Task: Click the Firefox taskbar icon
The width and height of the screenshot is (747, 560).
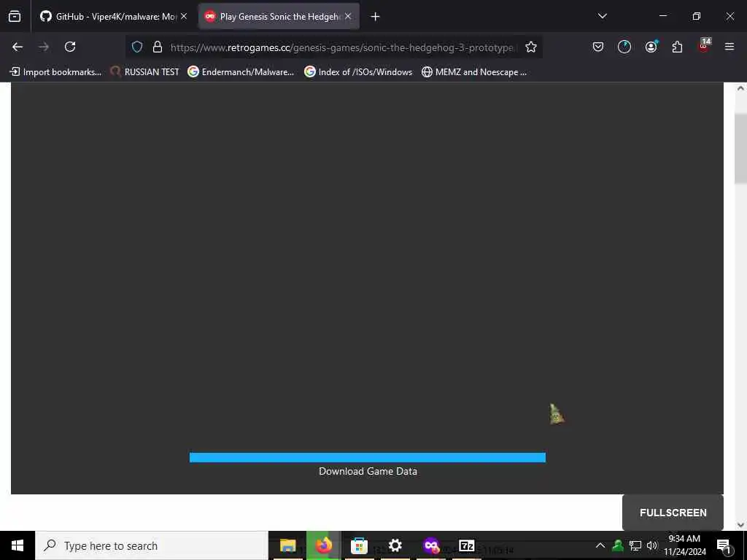Action: point(323,545)
